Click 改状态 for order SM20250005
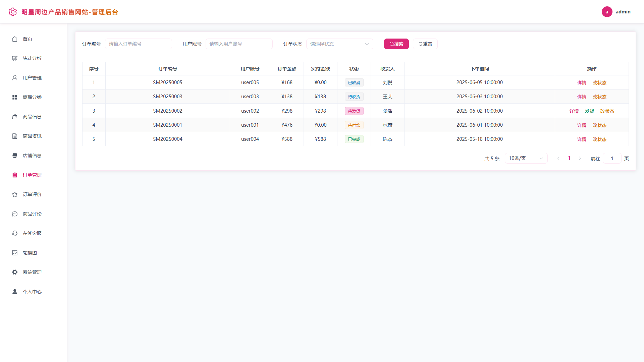The image size is (644, 362). 599,83
